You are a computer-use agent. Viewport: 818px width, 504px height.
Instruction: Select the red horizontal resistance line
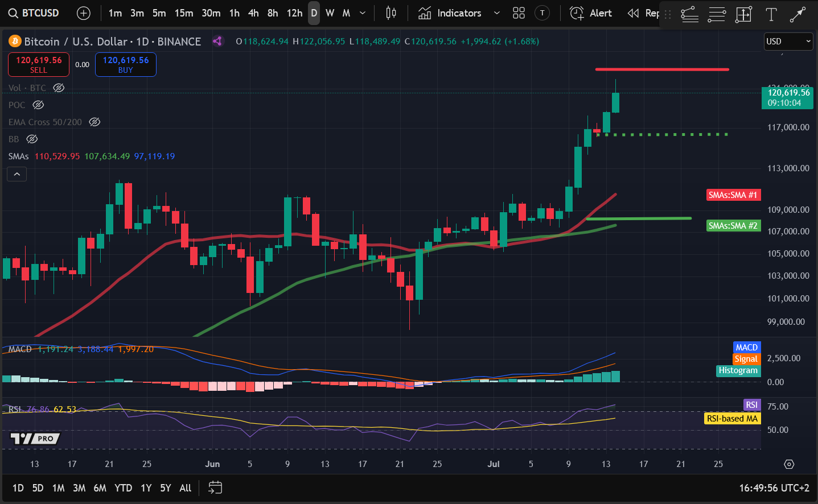[662, 69]
